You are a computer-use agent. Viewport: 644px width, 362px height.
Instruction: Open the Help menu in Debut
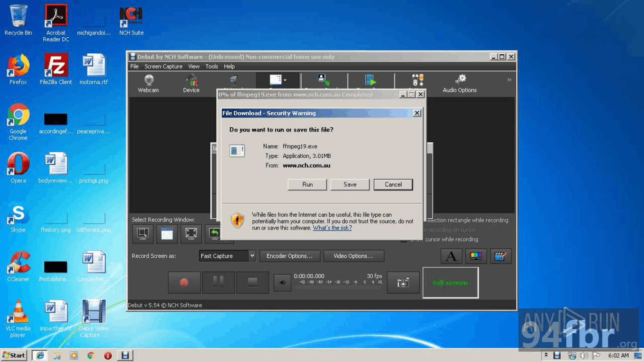pyautogui.click(x=229, y=66)
